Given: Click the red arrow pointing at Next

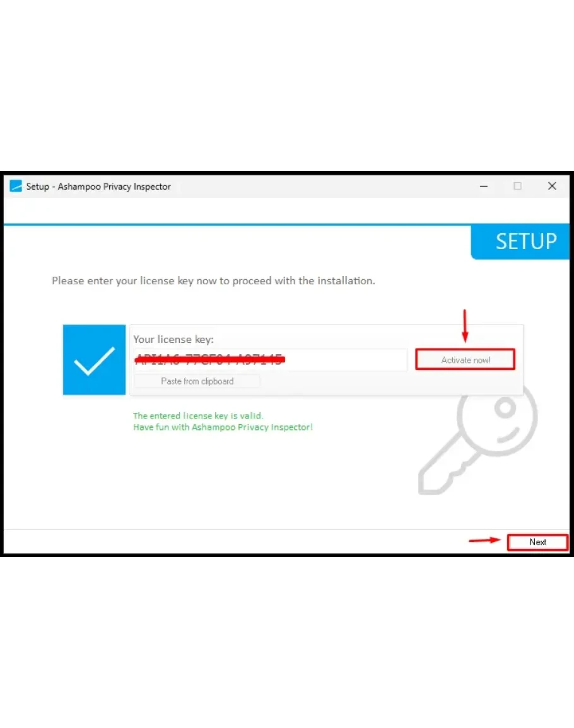Looking at the screenshot, I should pos(484,540).
